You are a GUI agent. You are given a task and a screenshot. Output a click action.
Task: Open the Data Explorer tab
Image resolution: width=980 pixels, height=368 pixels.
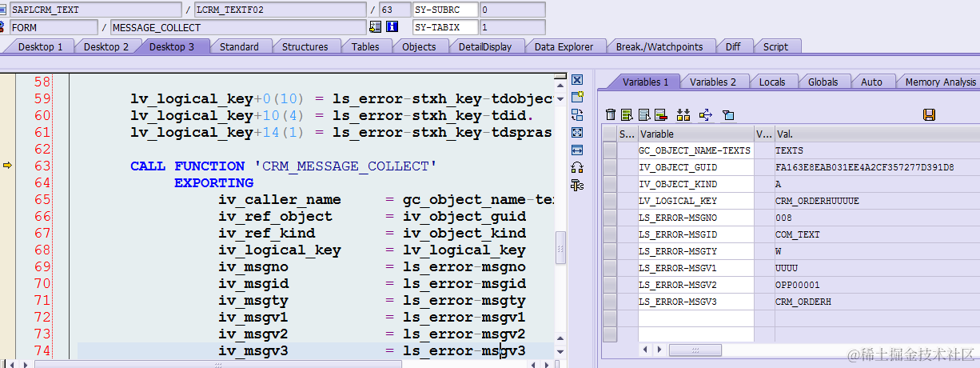[x=564, y=46]
